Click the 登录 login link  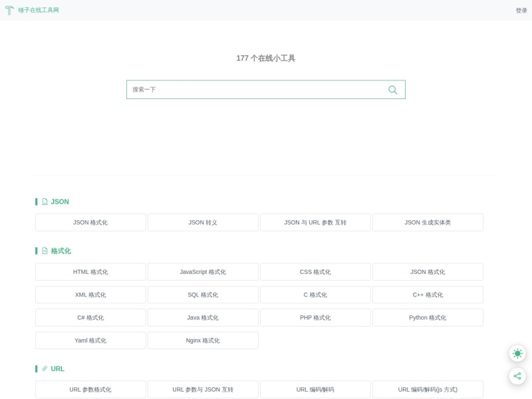[x=521, y=11]
